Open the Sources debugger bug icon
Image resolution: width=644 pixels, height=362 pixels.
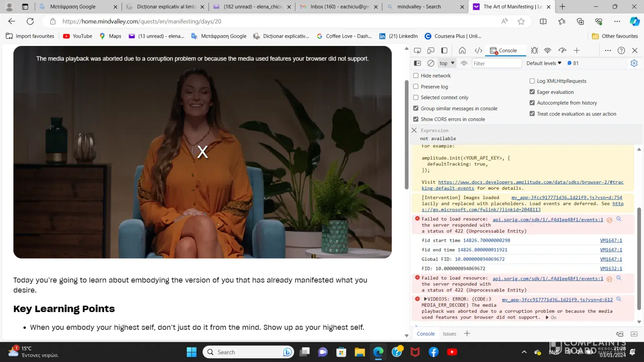tap(534, 51)
